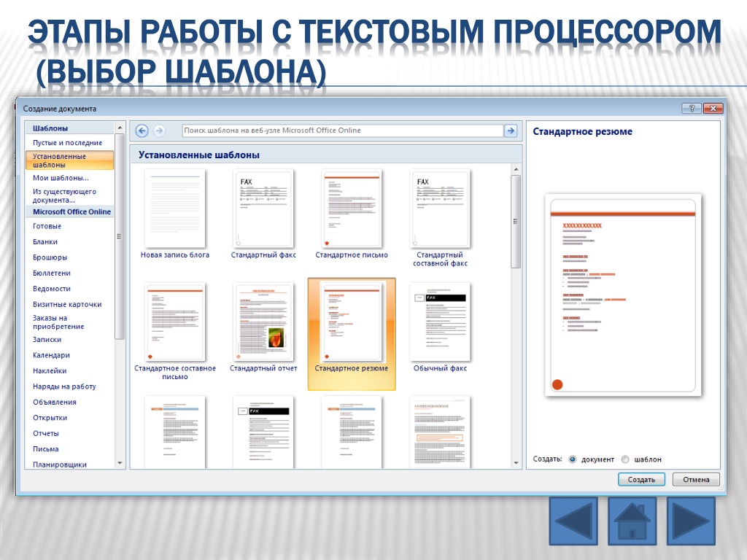
Task: Select Стандартное письмо template
Action: [352, 214]
